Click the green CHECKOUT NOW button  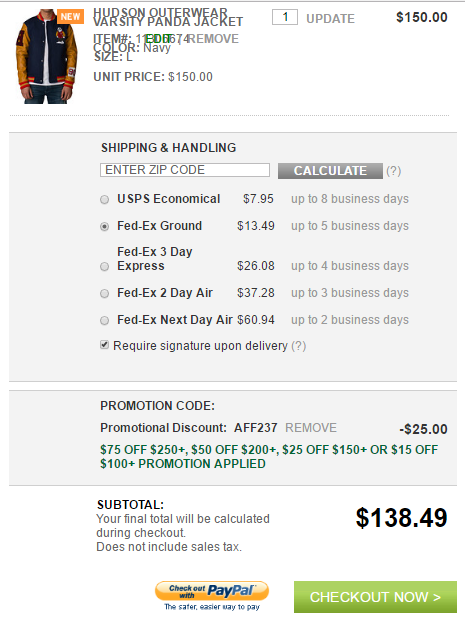tap(375, 597)
